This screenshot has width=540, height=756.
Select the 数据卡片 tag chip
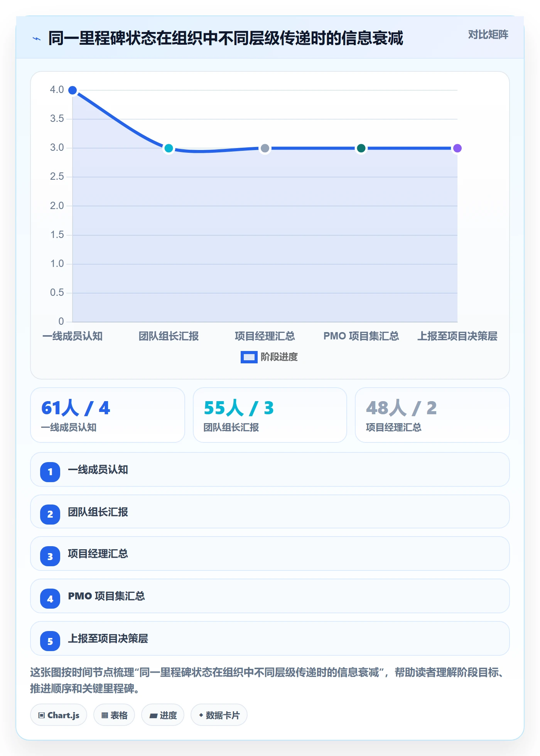219,715
